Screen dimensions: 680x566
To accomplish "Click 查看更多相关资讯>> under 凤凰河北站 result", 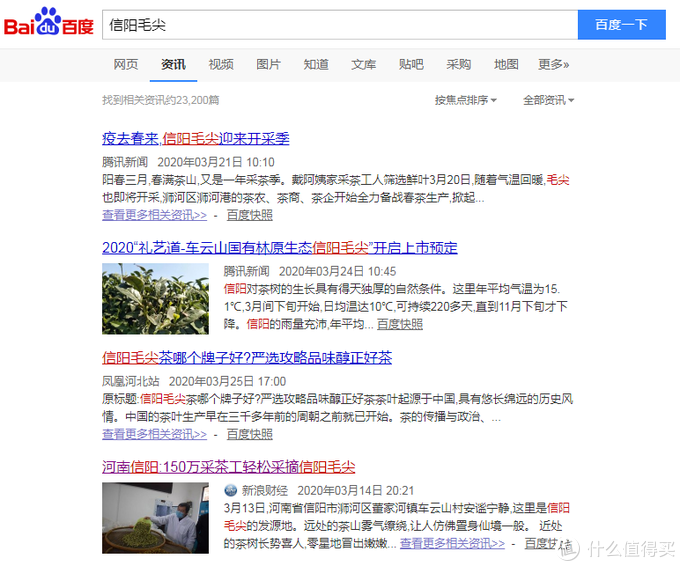I will 154,434.
